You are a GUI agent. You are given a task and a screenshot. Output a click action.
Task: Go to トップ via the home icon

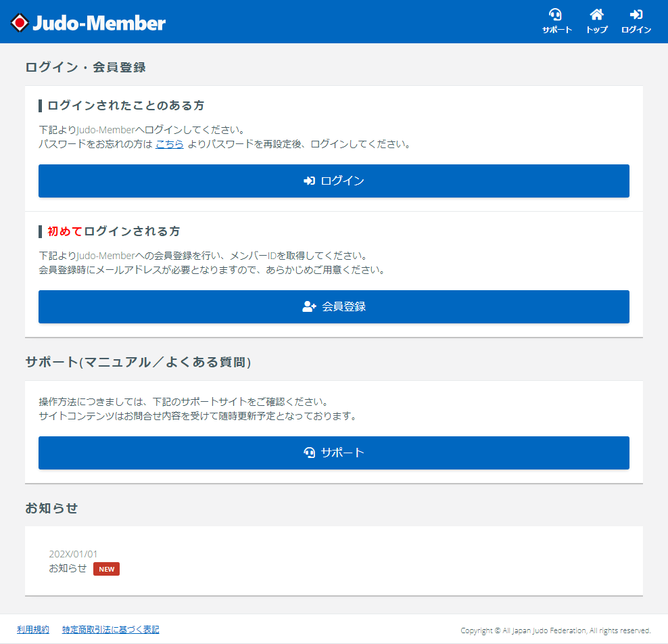point(596,21)
